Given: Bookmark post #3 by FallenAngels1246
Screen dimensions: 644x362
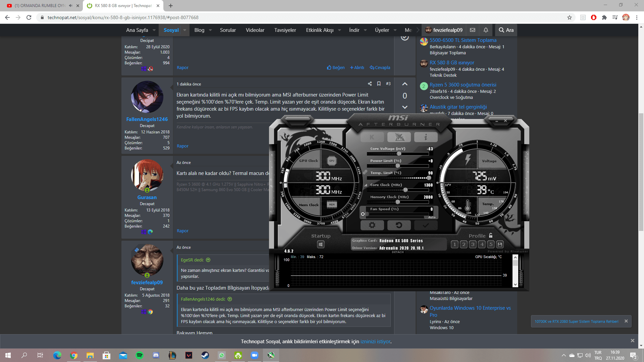Looking at the screenshot, I should coord(379,84).
